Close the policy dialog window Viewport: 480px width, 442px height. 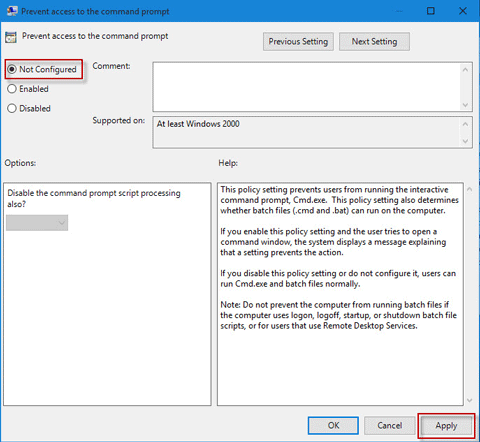click(x=463, y=11)
